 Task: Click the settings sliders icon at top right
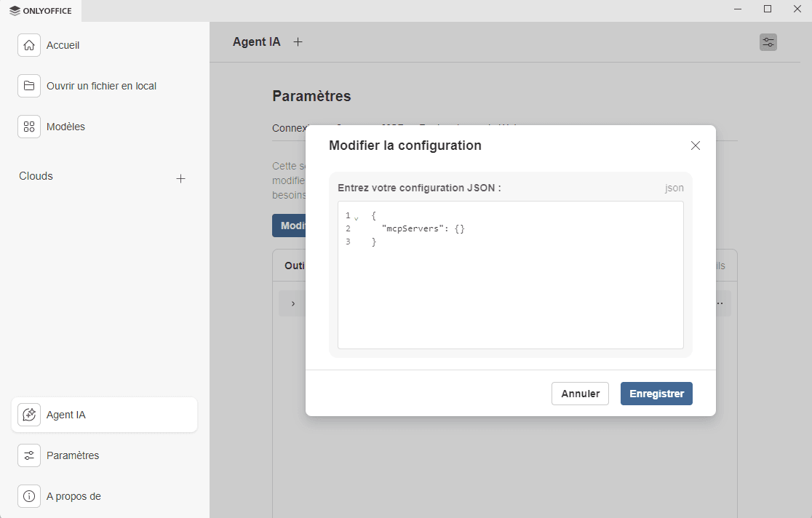click(768, 41)
